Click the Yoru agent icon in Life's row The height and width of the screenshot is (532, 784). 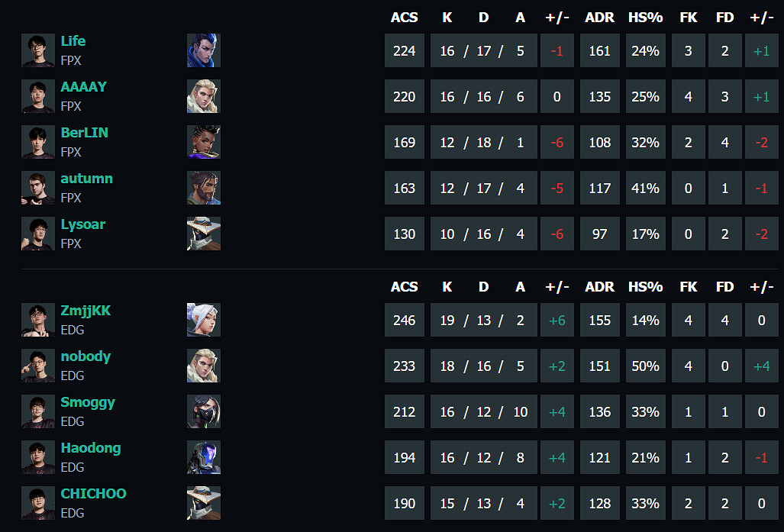(x=203, y=50)
